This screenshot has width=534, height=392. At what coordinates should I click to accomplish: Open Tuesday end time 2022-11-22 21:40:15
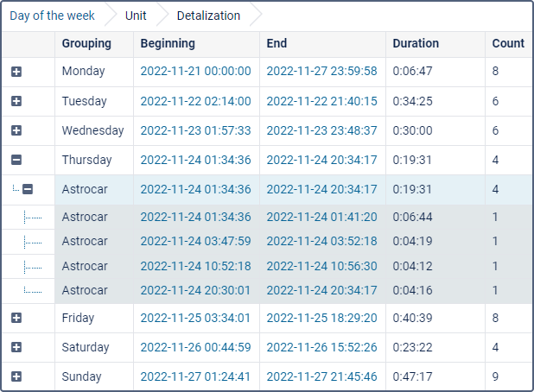coord(321,101)
